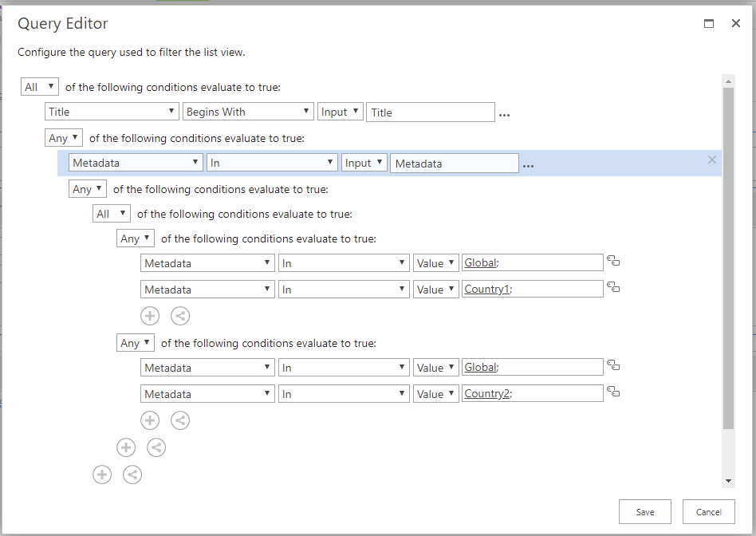
Task: Click add group icon below Country2 row
Action: [180, 420]
